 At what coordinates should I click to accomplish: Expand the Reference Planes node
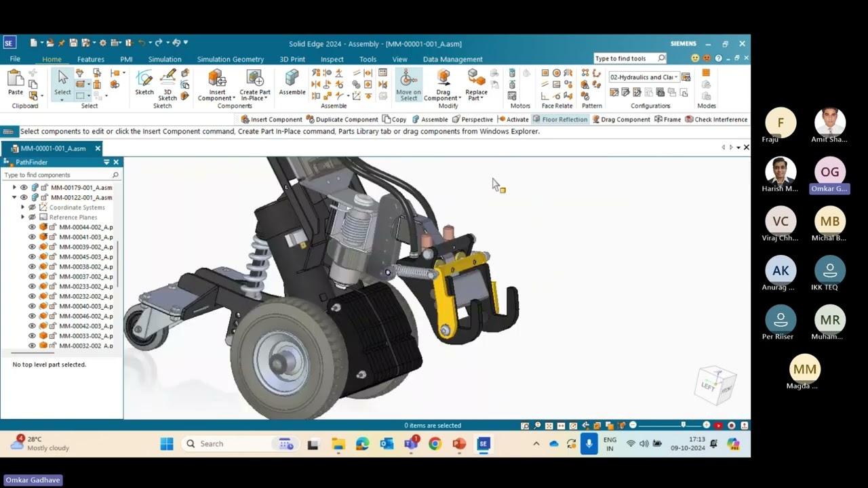point(22,218)
